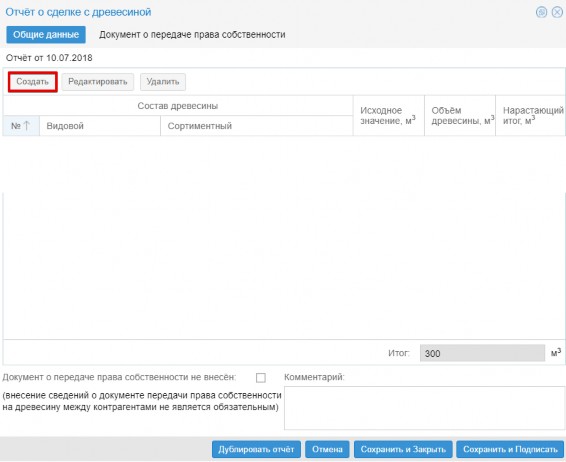
Task: Open the Общие данные tab
Action: pyautogui.click(x=46, y=35)
